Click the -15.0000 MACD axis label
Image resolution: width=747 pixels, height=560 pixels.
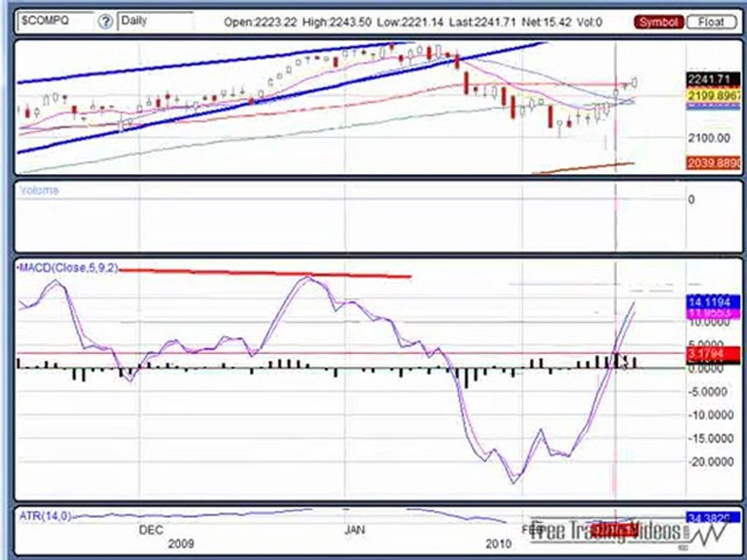pyautogui.click(x=710, y=439)
